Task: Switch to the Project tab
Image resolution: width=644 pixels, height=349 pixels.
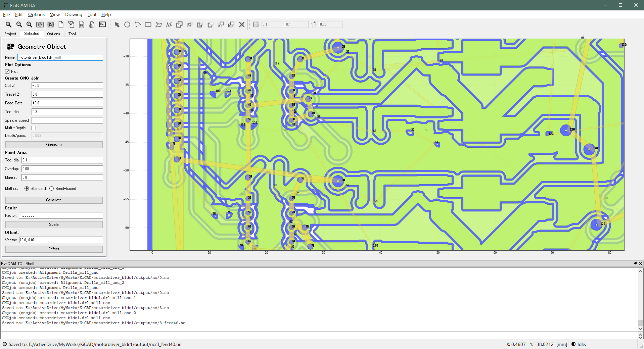Action: pyautogui.click(x=10, y=34)
